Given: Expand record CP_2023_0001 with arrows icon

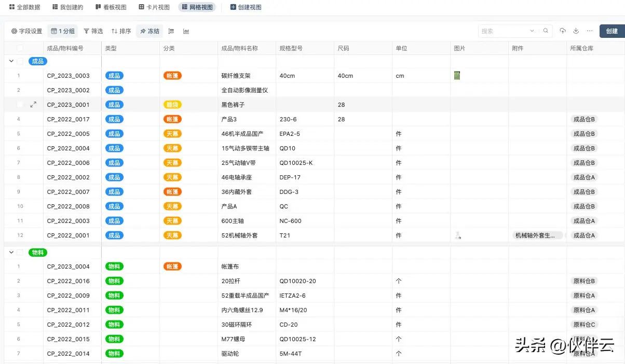Looking at the screenshot, I should (x=33, y=105).
